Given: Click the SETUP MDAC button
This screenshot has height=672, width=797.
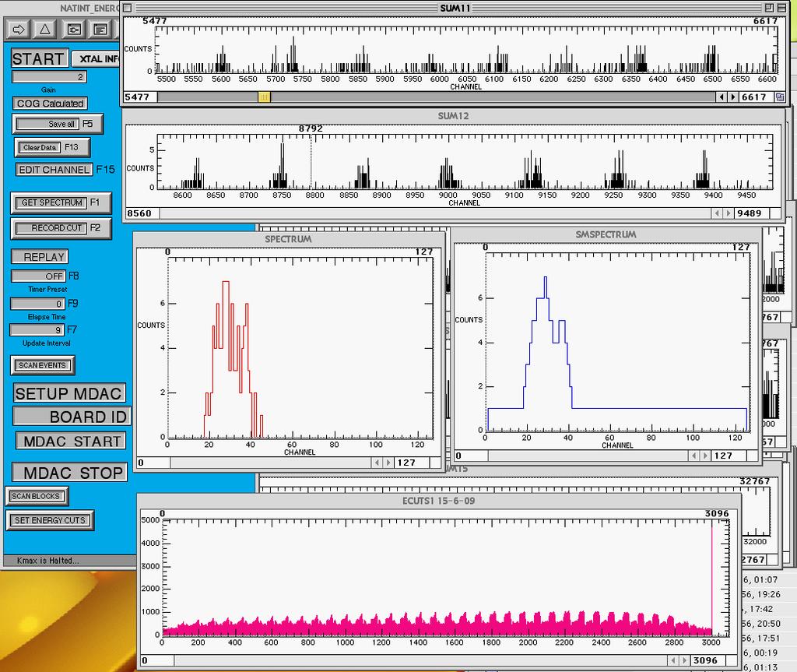Looking at the screenshot, I should tap(69, 393).
